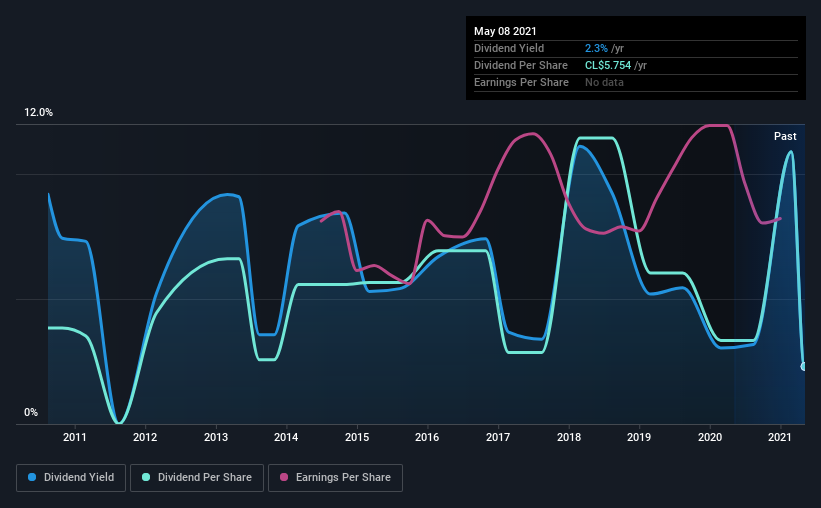Click the blue Dividend Yield legend dot
The image size is (821, 508).
coord(32,477)
